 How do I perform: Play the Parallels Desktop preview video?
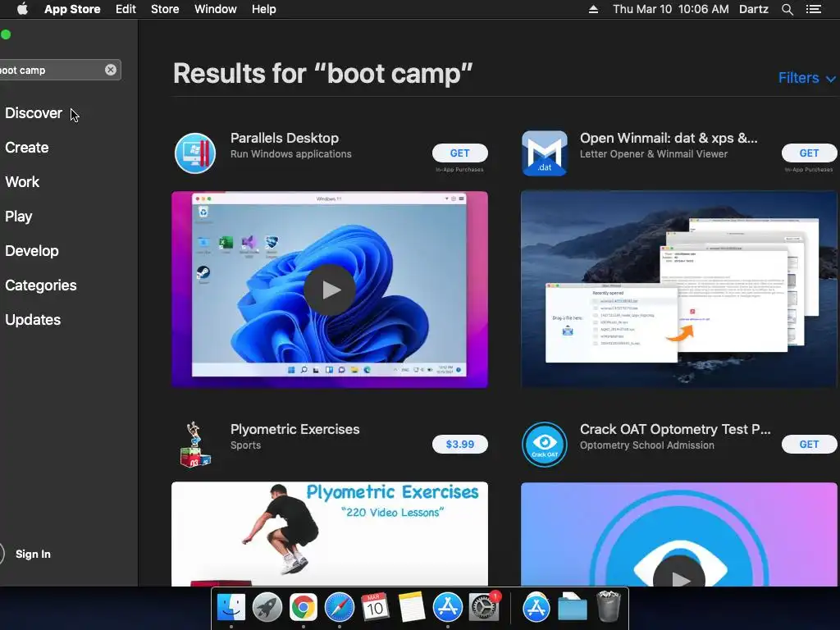(x=330, y=290)
